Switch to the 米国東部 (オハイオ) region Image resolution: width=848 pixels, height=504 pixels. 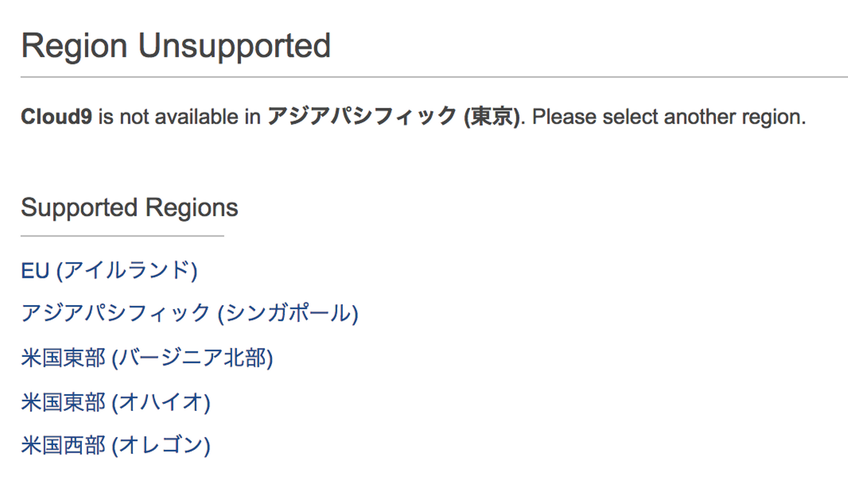pyautogui.click(x=115, y=402)
